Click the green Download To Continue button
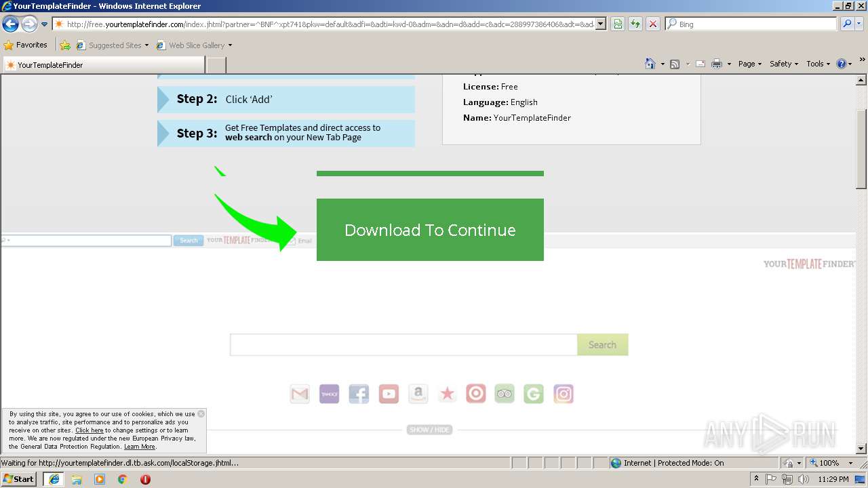Screen dimensions: 868x488 click(x=430, y=230)
